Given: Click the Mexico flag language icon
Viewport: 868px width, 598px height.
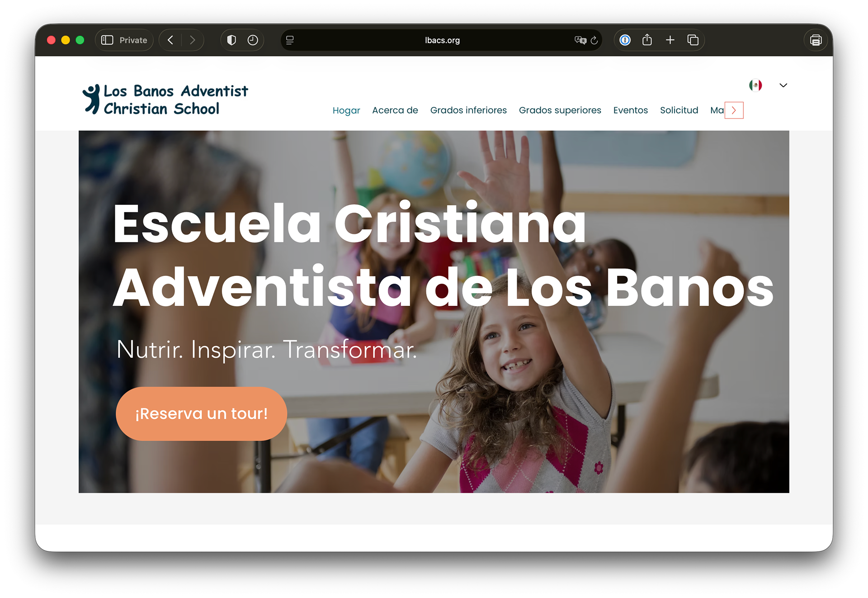Looking at the screenshot, I should (x=755, y=85).
